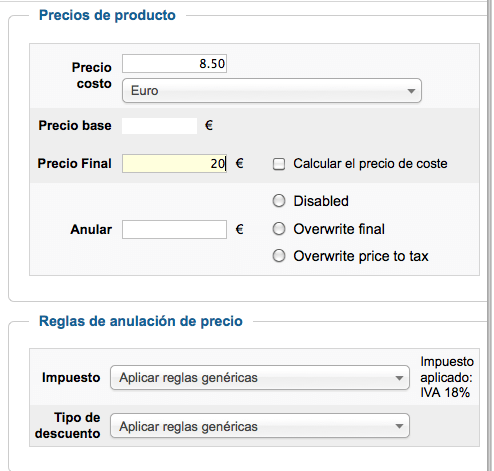
Task: Click the Reglas de anulación de precio heading
Action: pyautogui.click(x=141, y=321)
